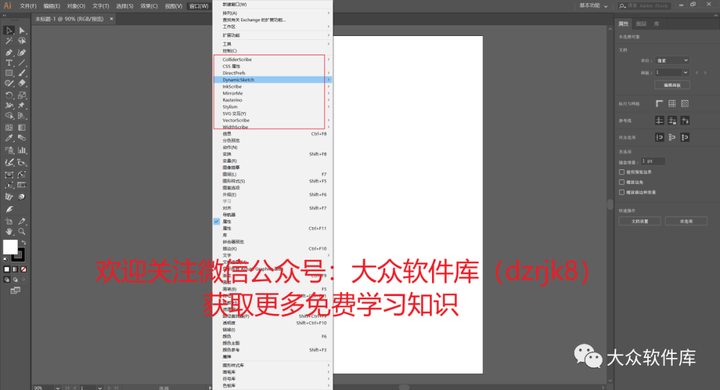Screen dimensions: 720x390
Task: Click the white fill color swatch
Action: point(10,247)
